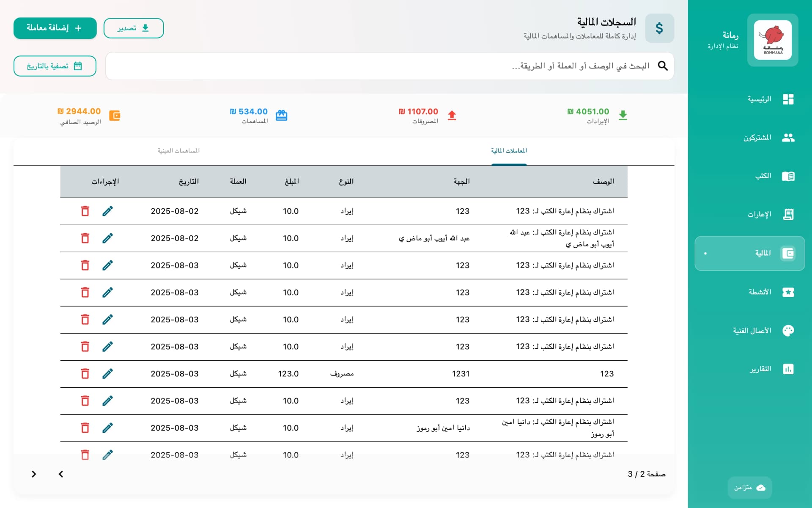The height and width of the screenshot is (508, 812).
Task: Stay on the المعاملات المالية tab
Action: (x=509, y=150)
